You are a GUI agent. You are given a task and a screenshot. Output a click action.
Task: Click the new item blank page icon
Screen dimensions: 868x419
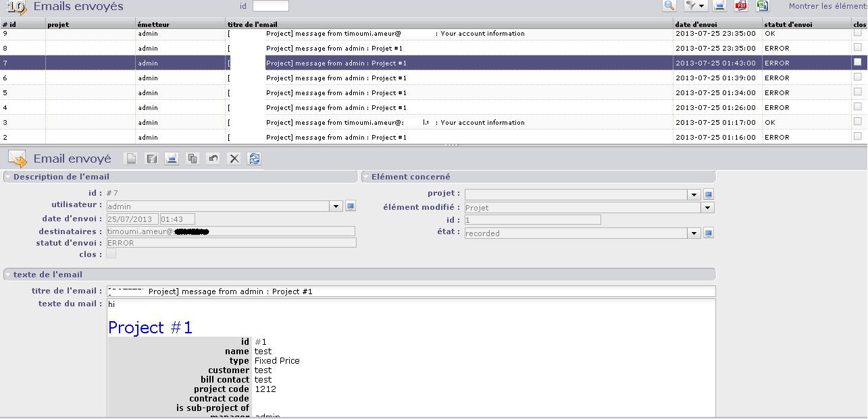click(x=132, y=159)
